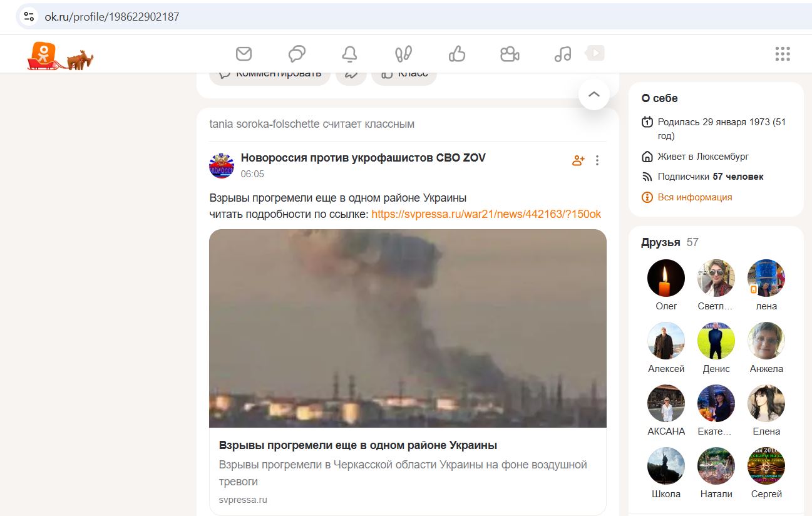Check notifications via the bell icon

(350, 54)
